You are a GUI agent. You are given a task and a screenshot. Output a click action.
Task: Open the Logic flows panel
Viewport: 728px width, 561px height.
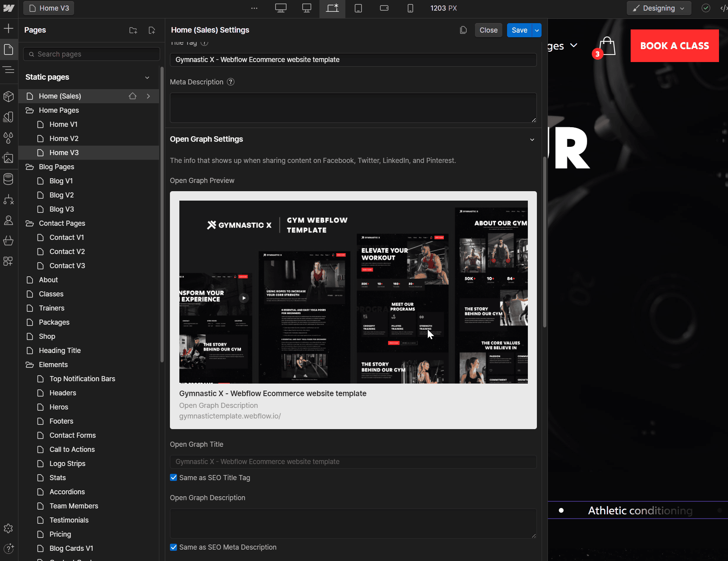(x=9, y=199)
